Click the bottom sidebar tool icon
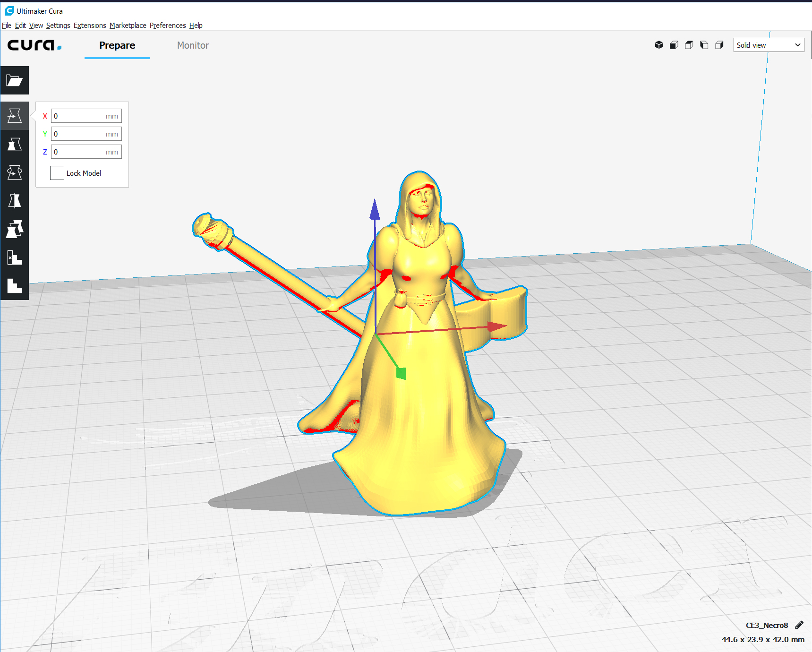Screen dimensions: 812x652 click(x=14, y=286)
